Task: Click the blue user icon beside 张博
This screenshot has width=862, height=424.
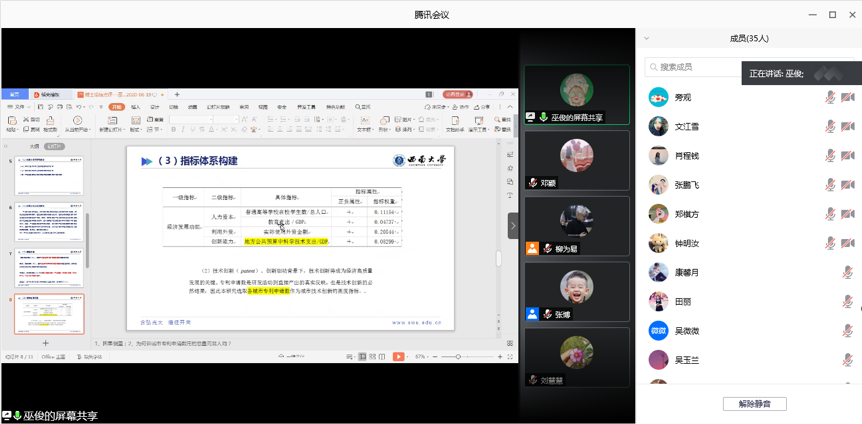Action: click(533, 314)
